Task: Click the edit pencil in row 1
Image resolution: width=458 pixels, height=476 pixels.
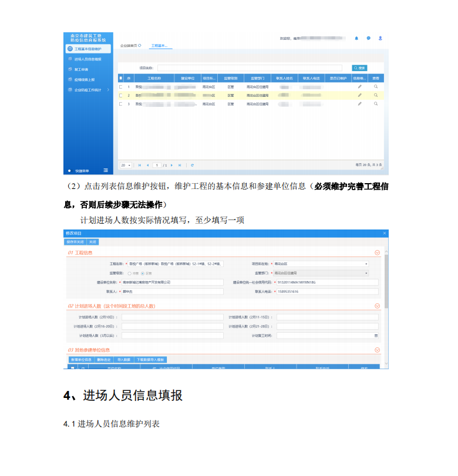Action: point(359,87)
